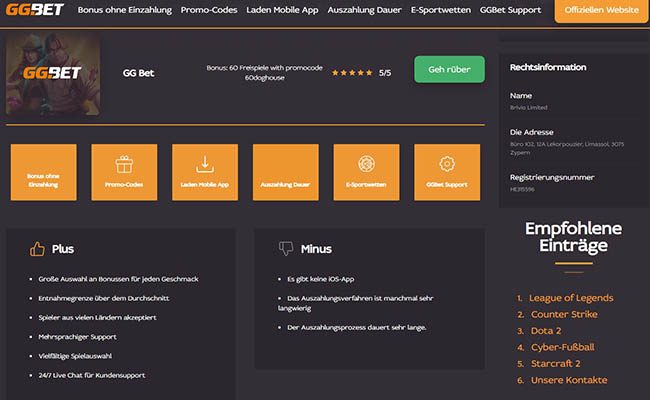Click 'Spieler aus vielen Ländern akzeptiert' item
Viewport: 650px width, 400px height.
click(x=97, y=318)
